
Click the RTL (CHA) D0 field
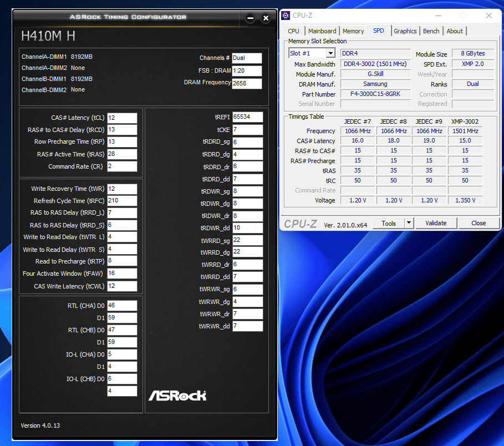(122, 306)
